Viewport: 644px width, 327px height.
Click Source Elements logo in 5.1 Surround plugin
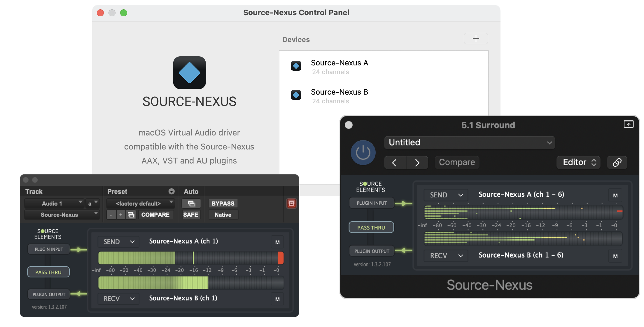pyautogui.click(x=370, y=187)
